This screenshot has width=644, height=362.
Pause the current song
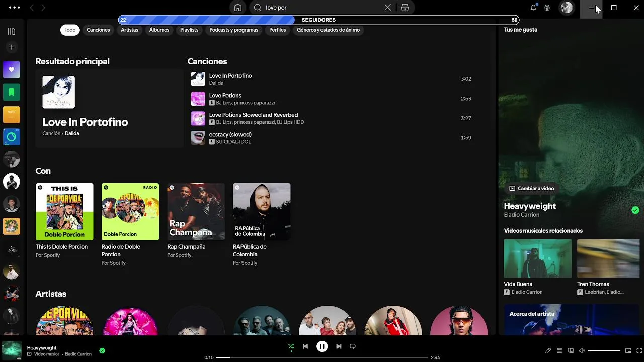click(322, 346)
